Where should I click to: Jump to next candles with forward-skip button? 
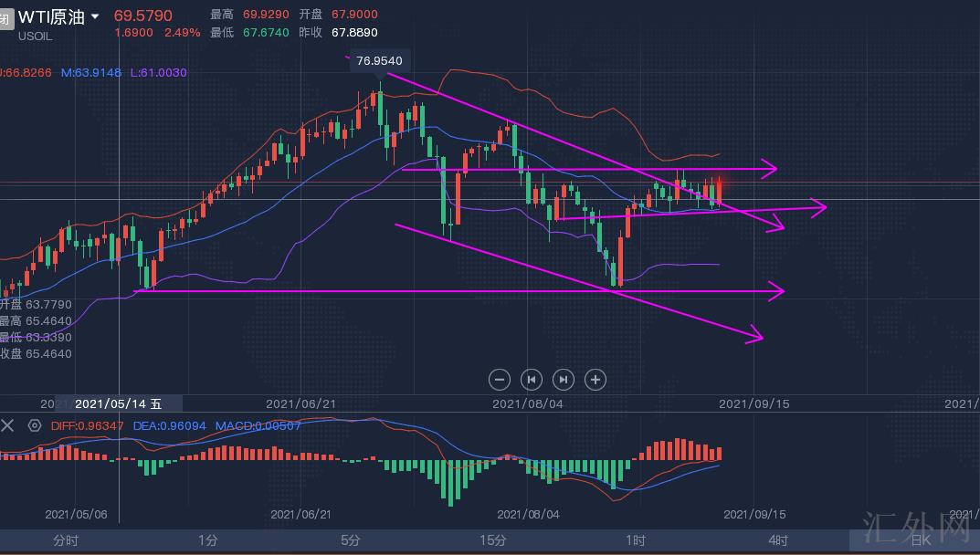564,379
